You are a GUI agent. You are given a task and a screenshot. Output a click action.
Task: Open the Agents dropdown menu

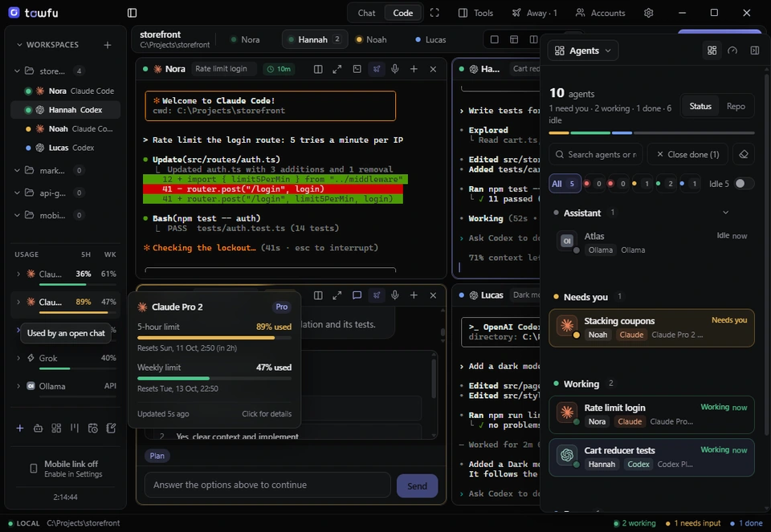583,51
